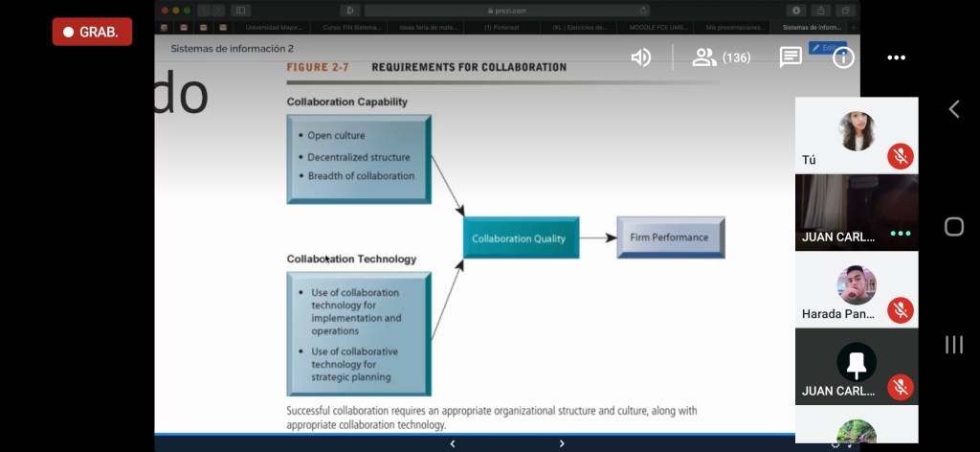Toggle muted mic on the avatar JUAN CARL tile
Viewport: 980px width, 452px height.
pos(901,388)
